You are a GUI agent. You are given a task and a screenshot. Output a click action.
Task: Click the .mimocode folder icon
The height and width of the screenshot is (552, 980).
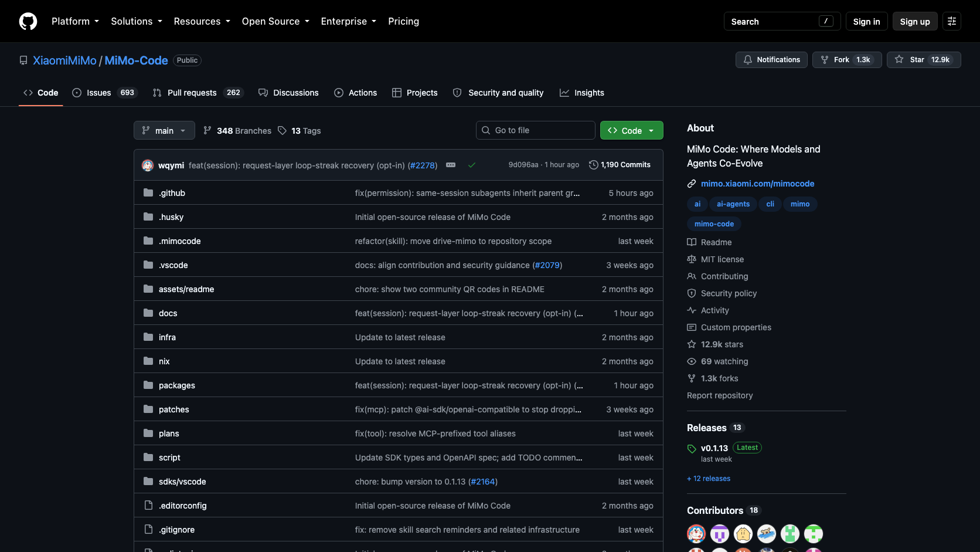(148, 241)
